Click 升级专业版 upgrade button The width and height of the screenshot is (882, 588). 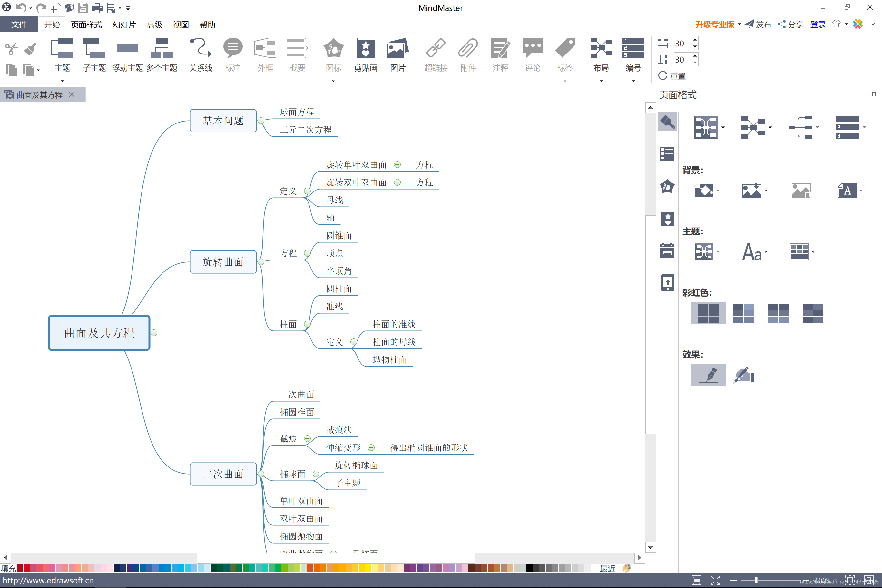click(714, 25)
